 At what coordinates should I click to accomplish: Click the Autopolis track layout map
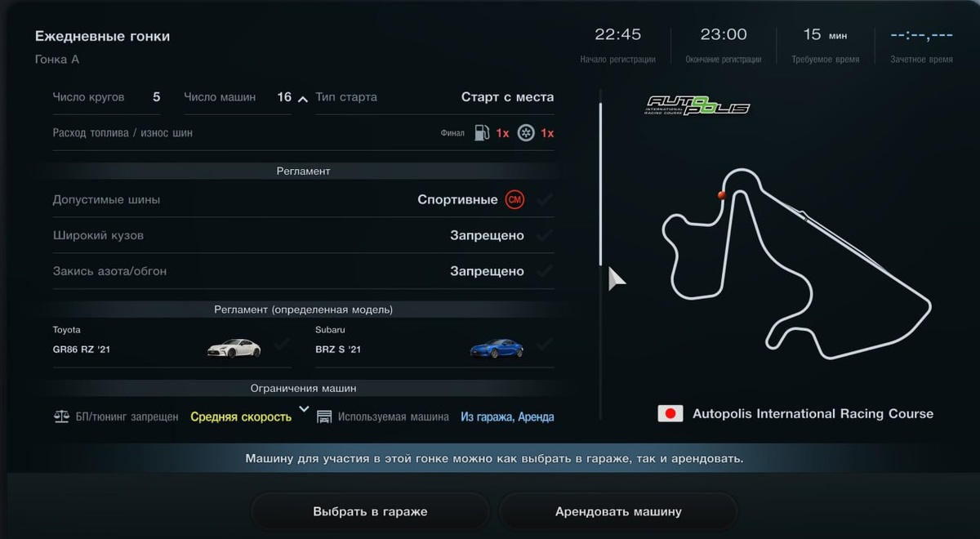click(797, 264)
